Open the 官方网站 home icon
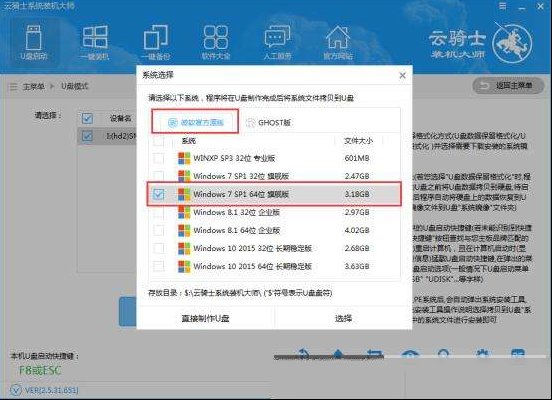The image size is (552, 400). click(338, 42)
